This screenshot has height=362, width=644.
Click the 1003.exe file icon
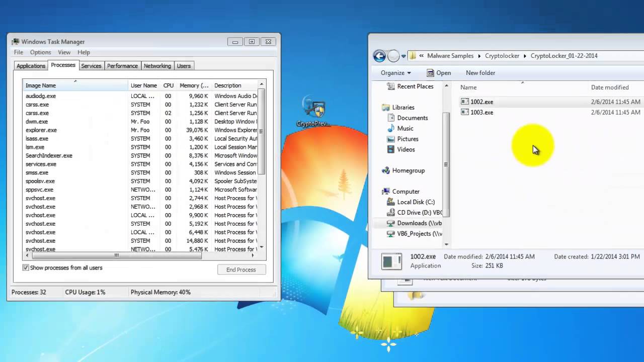(x=465, y=112)
